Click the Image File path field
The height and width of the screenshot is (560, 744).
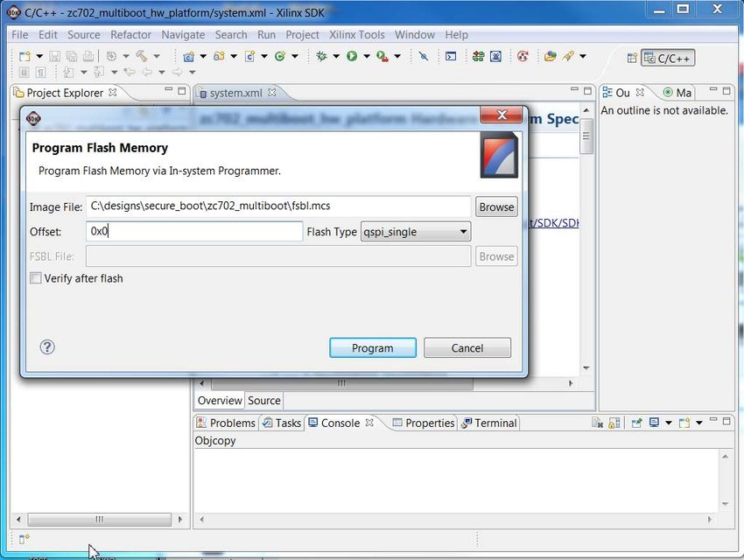pyautogui.click(x=278, y=206)
